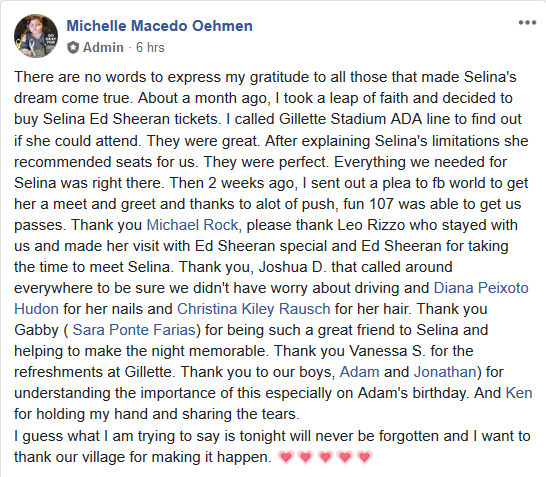Visit Sara Ponte Farias's tagged profile

tap(134, 330)
